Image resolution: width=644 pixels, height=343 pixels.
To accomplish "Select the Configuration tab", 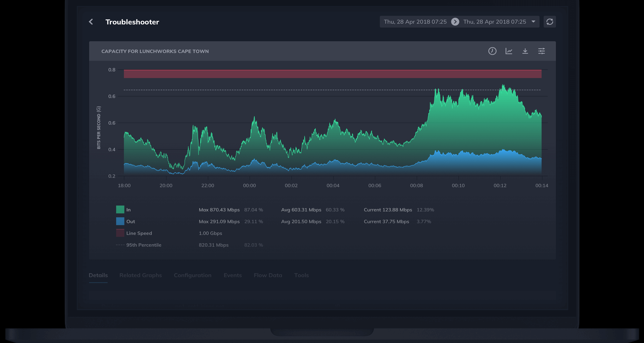I will coord(193,275).
